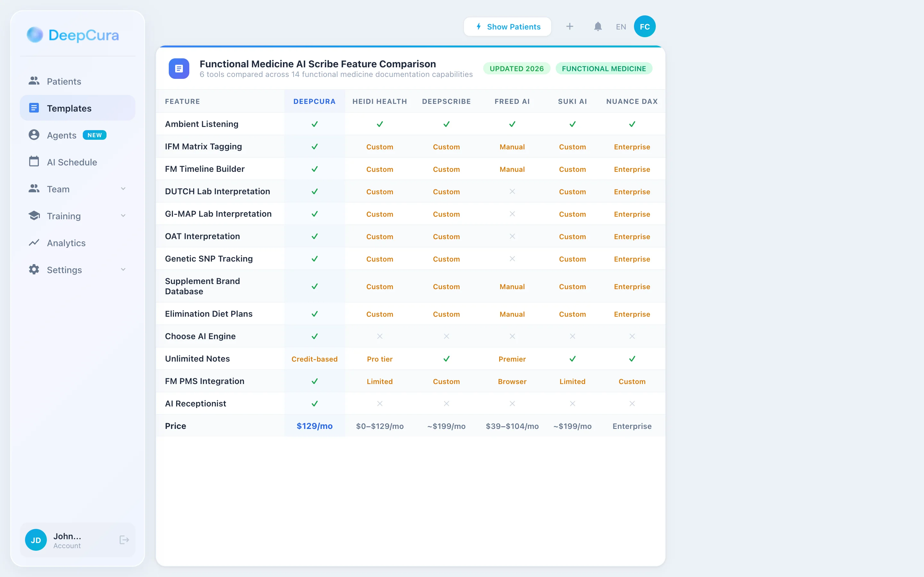This screenshot has width=924, height=577.
Task: Click the Analytics chart icon in sidebar
Action: [34, 243]
